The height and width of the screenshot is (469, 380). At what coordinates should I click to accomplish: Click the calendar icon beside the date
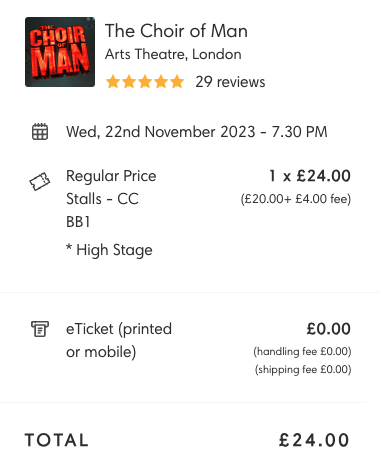coord(40,132)
